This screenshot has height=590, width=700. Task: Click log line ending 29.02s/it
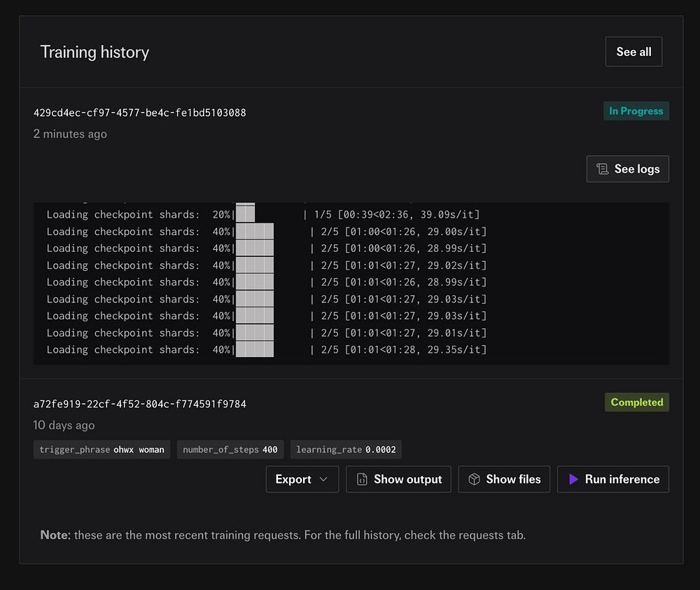click(x=267, y=265)
